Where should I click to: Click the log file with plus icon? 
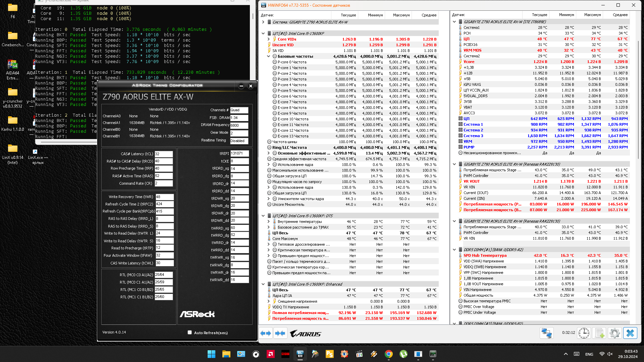pyautogui.click(x=599, y=333)
